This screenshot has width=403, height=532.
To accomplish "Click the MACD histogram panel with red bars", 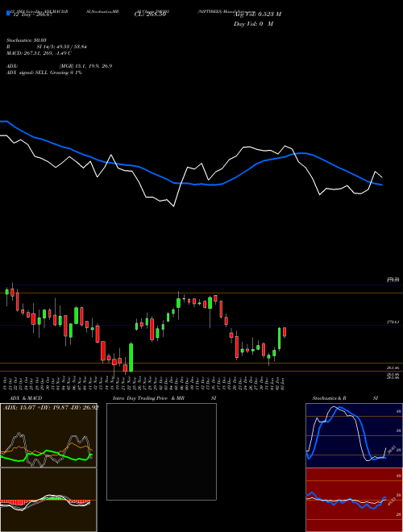I will coord(48,500).
